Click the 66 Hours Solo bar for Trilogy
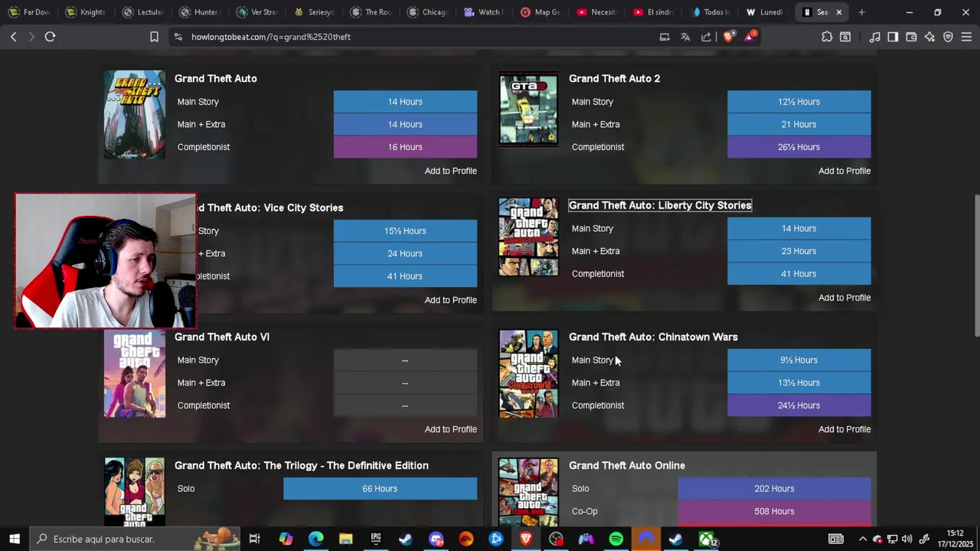980x551 pixels. [x=380, y=488]
